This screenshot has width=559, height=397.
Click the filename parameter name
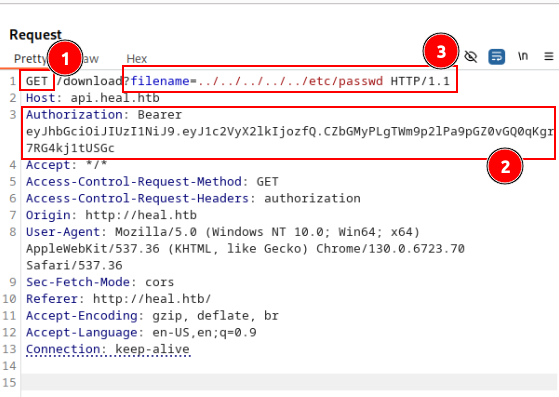pos(160,81)
